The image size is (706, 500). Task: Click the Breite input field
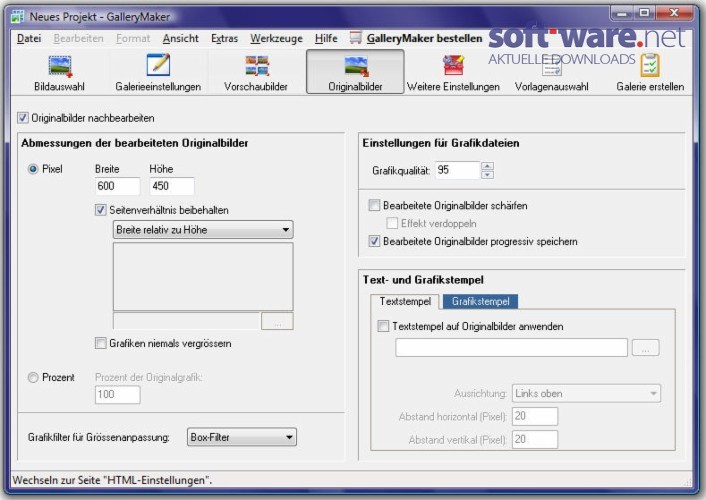point(118,186)
